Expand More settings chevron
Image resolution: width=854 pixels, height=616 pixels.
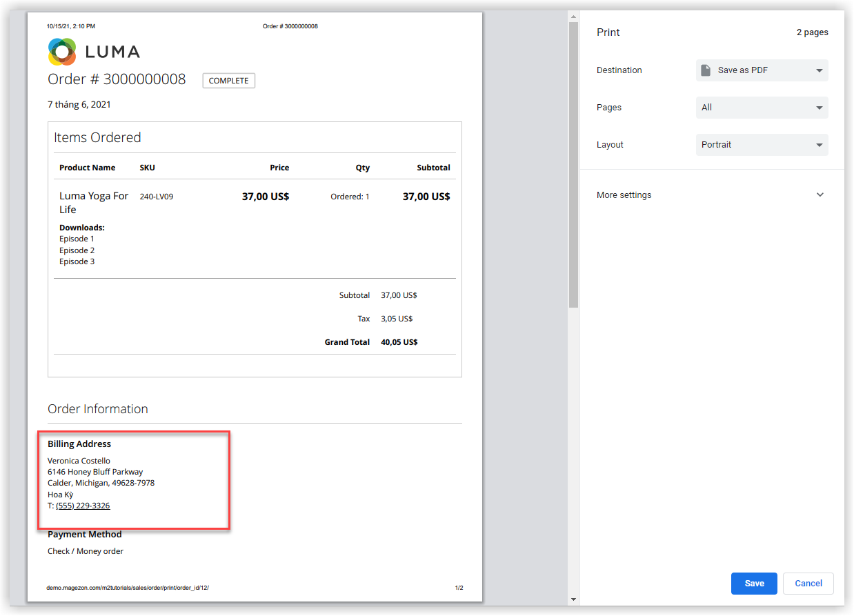tap(820, 195)
